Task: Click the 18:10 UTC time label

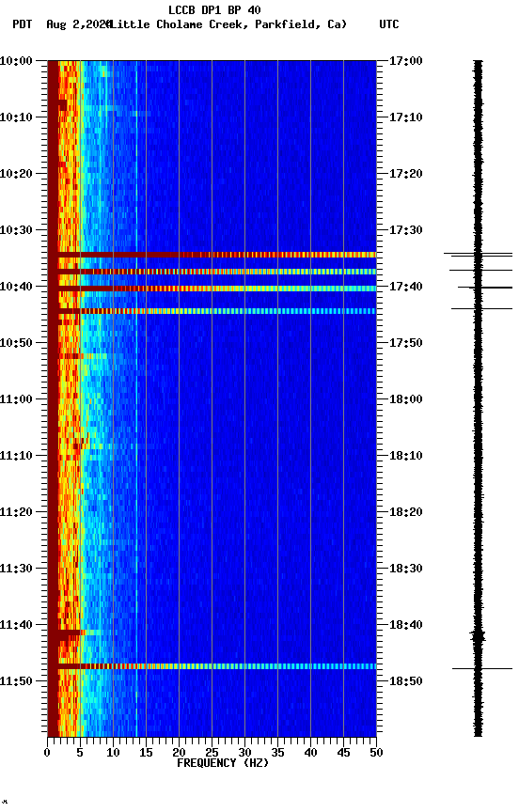Action: (405, 456)
